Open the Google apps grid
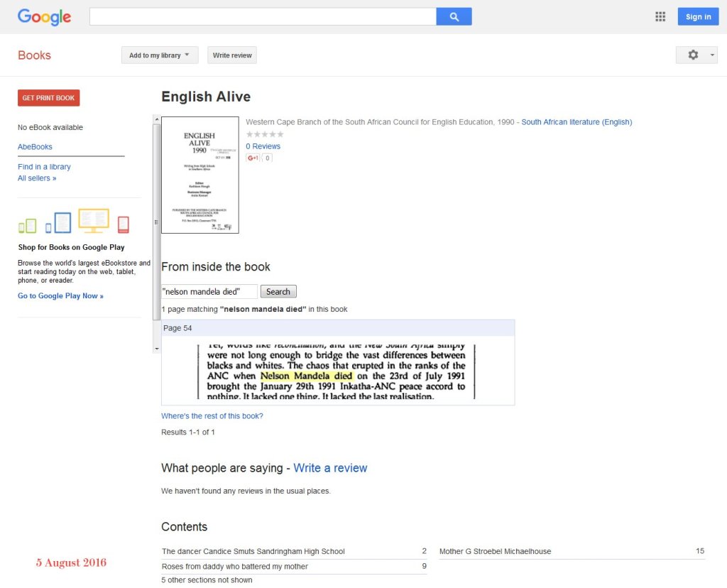727x588 pixels. (660, 17)
